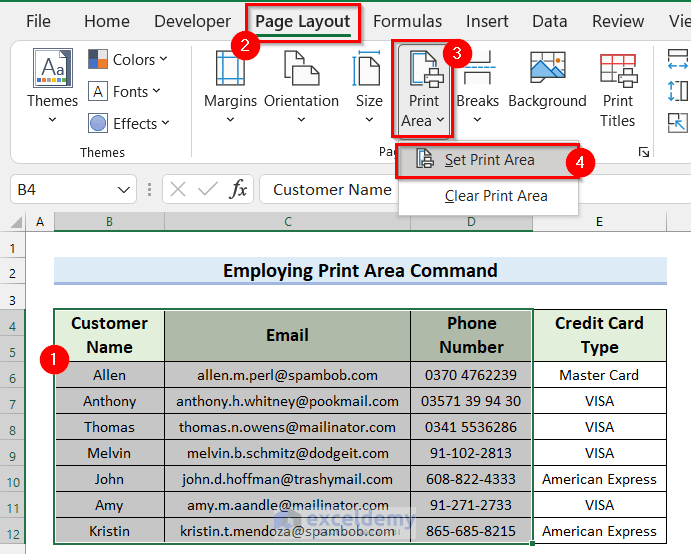This screenshot has height=554, width=691.
Task: Click the formula bar text field
Action: (475, 190)
